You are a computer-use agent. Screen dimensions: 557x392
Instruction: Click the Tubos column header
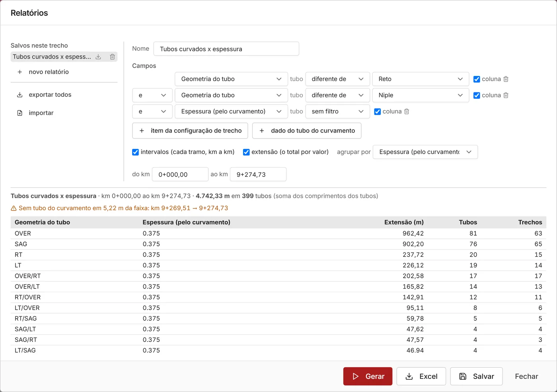pos(468,222)
